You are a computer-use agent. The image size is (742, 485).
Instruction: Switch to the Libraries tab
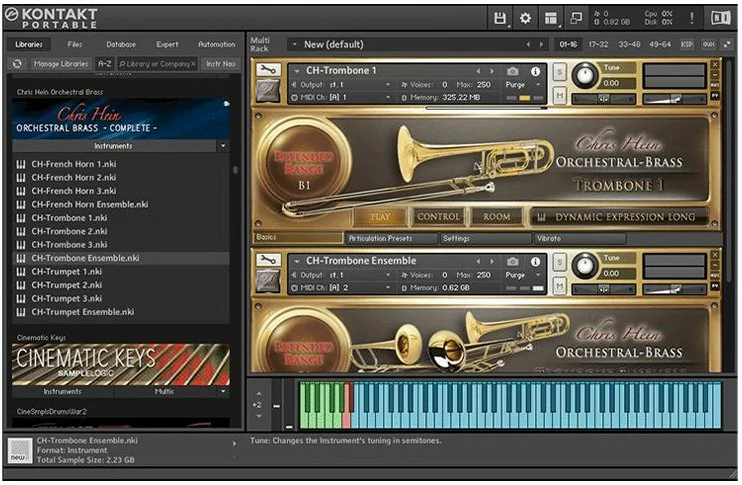[29, 44]
